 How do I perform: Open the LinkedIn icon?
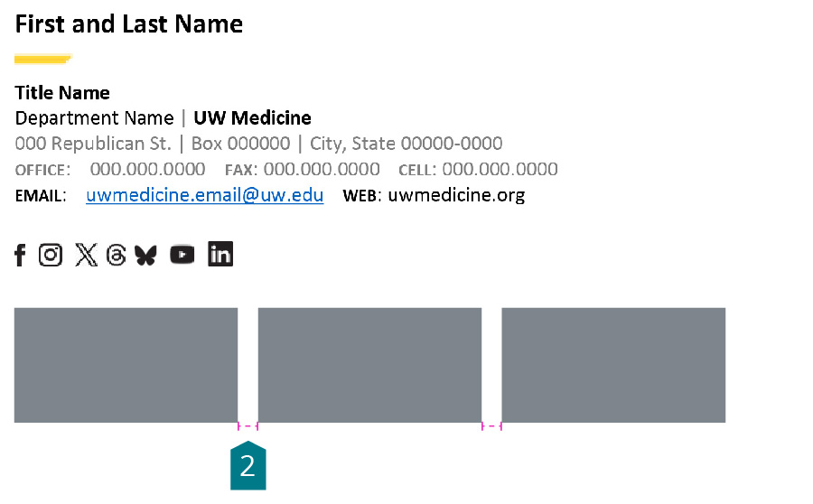point(220,255)
